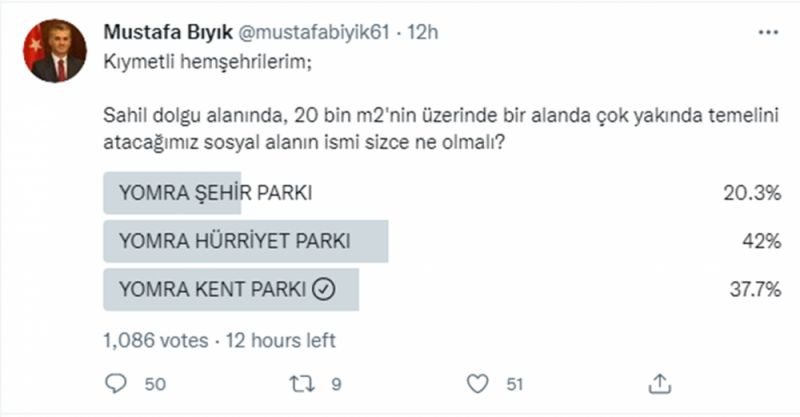Choose the YOMRA HÜRRİYET PARKI poll option
The image size is (800, 417).
234,242
